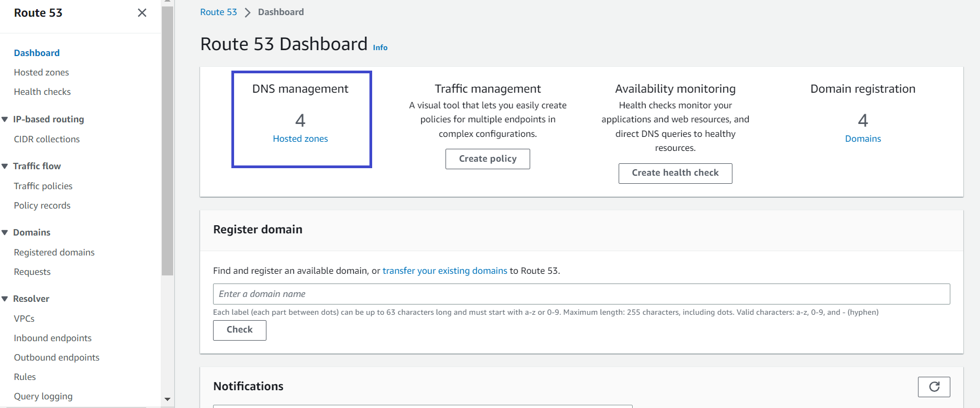Image resolution: width=980 pixels, height=408 pixels.
Task: Collapse the Domains sidebar section
Action: [5, 232]
